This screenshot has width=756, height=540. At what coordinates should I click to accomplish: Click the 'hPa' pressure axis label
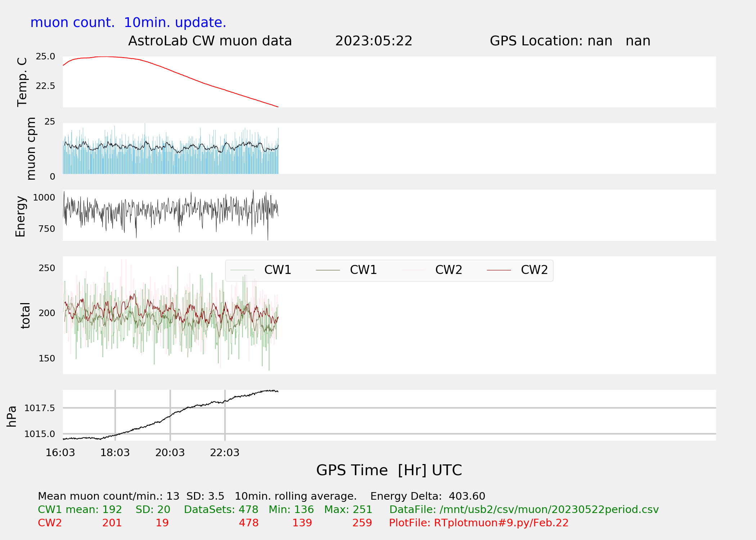pos(12,416)
